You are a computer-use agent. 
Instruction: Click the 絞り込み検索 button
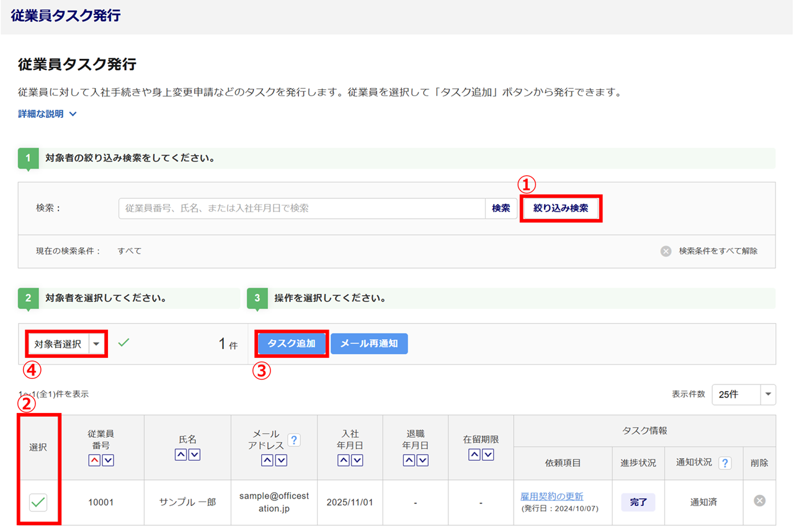(x=561, y=208)
